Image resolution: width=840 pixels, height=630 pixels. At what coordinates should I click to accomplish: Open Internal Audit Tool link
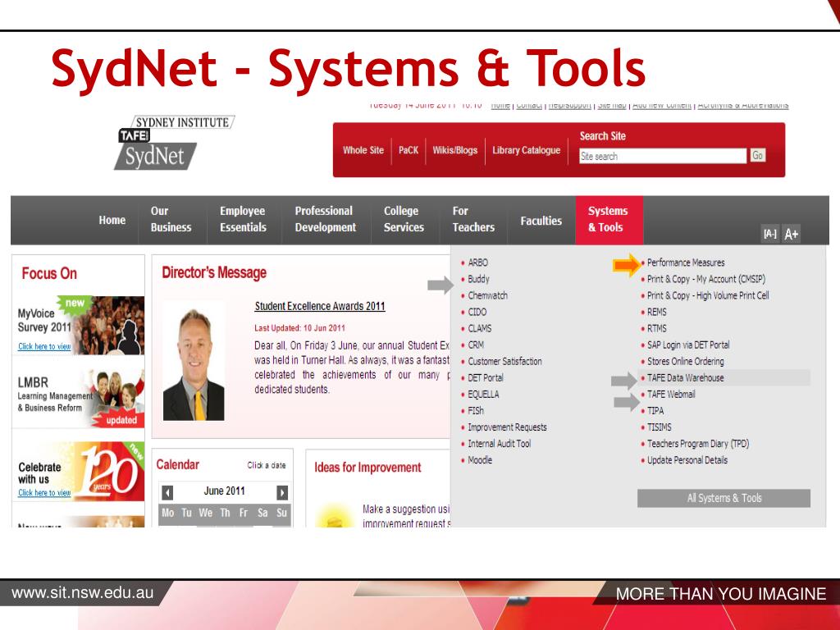tap(500, 444)
